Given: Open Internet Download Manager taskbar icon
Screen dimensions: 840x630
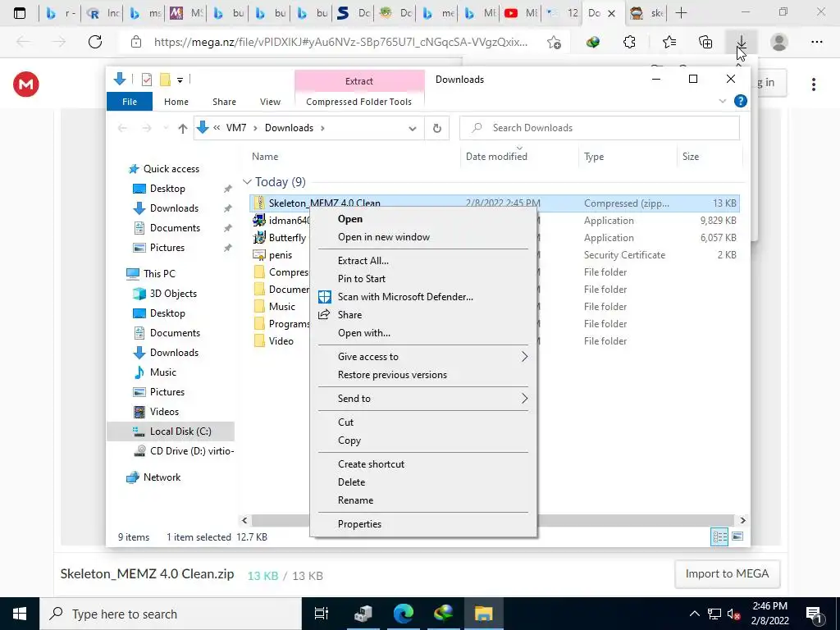Looking at the screenshot, I should (x=443, y=614).
